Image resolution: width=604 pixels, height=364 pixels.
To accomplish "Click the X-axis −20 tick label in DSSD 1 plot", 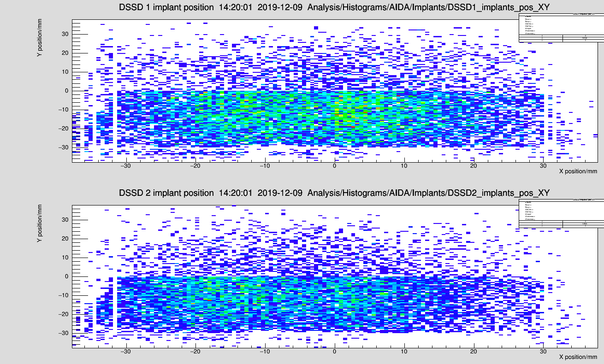I will click(x=195, y=166).
